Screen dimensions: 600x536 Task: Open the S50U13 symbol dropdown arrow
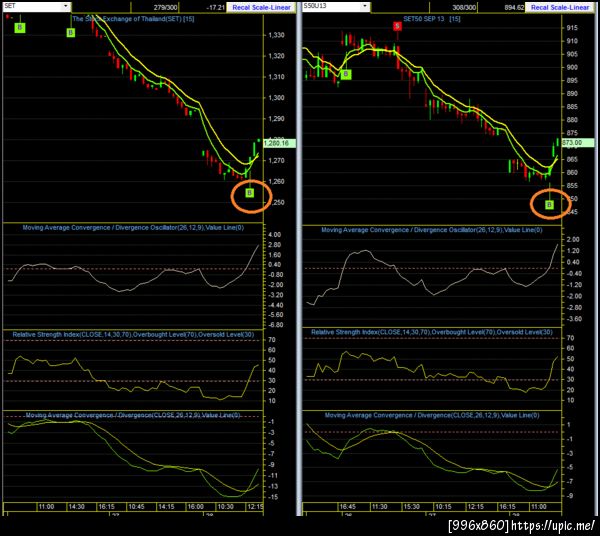point(365,6)
